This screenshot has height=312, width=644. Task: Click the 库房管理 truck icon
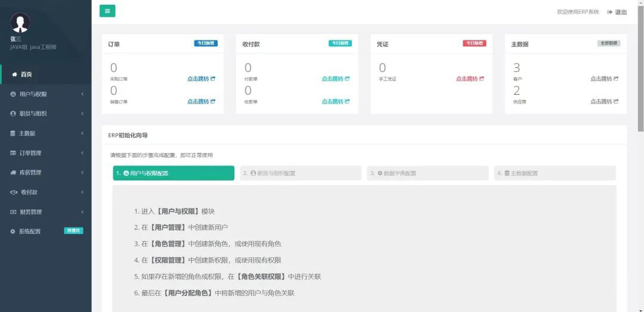(x=13, y=173)
